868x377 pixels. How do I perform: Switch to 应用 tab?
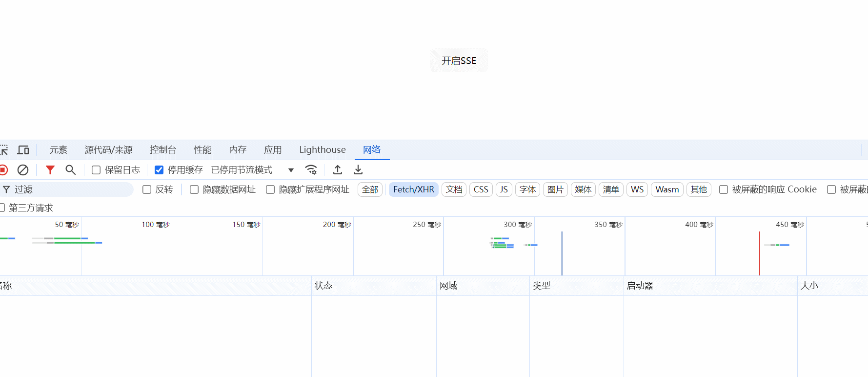273,150
